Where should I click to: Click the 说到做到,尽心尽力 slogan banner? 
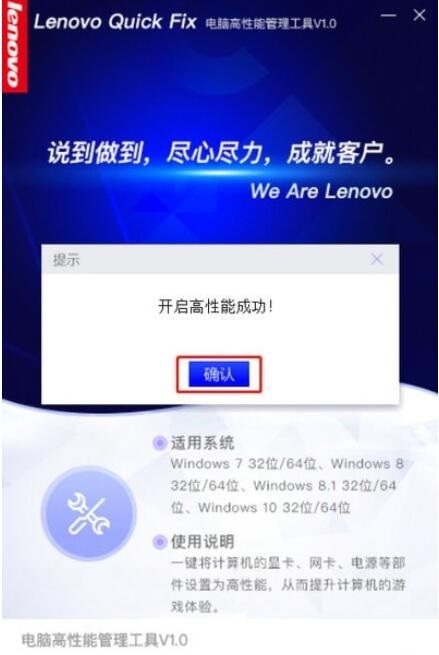tap(221, 153)
